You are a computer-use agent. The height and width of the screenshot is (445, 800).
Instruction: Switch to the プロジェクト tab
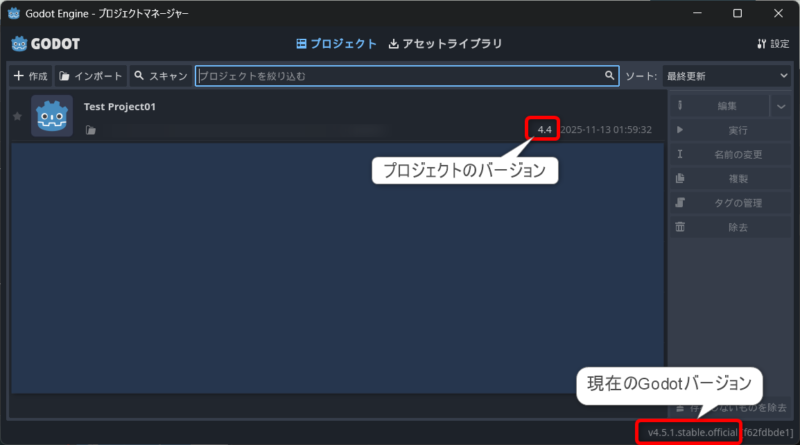pos(337,44)
